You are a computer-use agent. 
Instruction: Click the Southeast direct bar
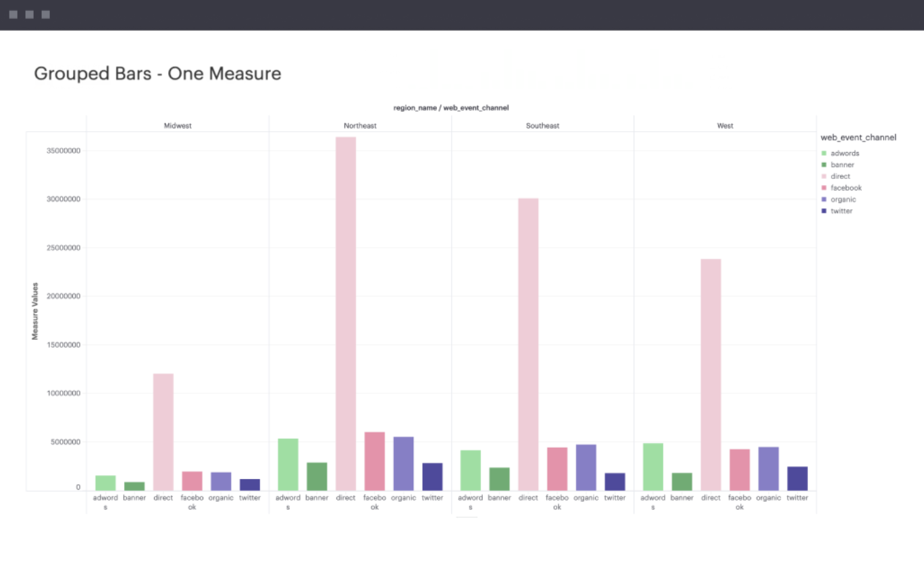point(528,344)
